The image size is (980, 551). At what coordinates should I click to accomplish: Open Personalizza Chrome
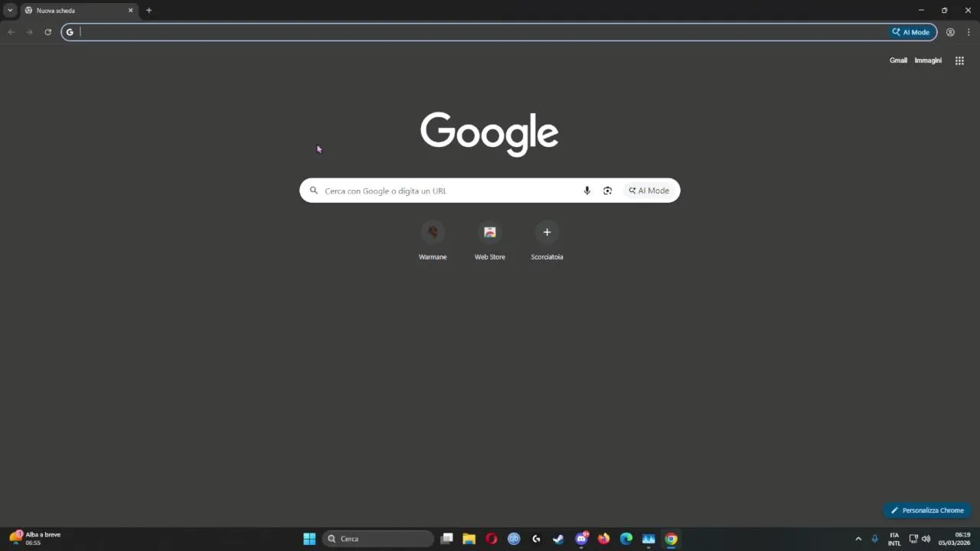pyautogui.click(x=927, y=510)
